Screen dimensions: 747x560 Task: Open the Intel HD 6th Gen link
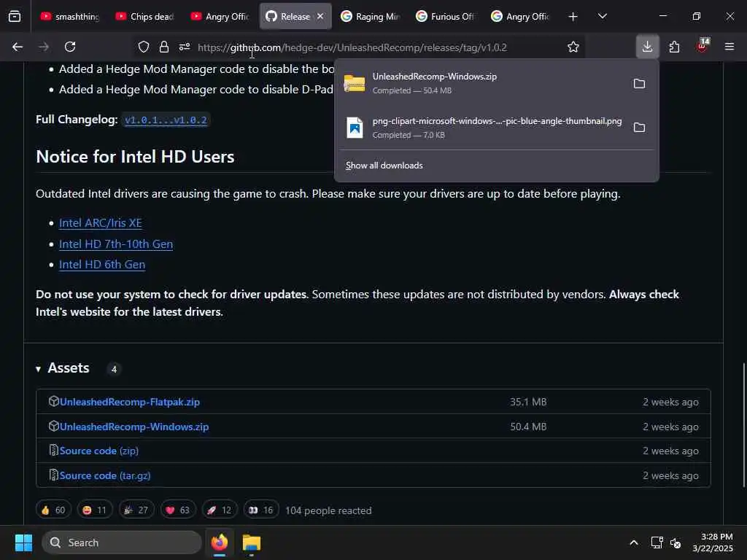pos(102,264)
